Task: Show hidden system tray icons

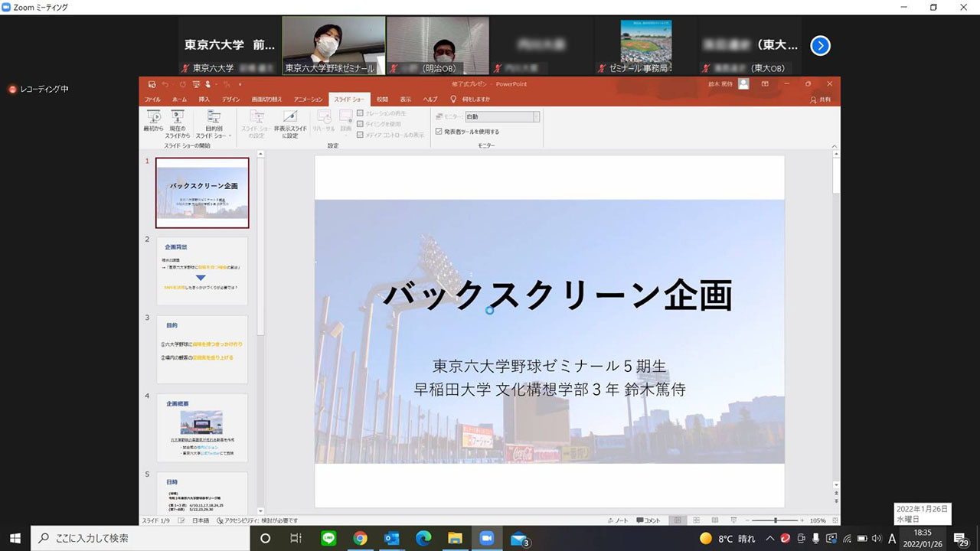Action: 769,538
